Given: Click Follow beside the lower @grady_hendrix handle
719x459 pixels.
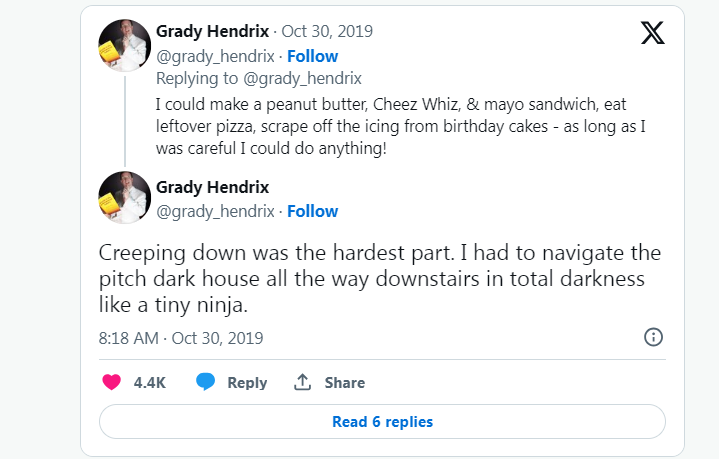Looking at the screenshot, I should tap(313, 211).
